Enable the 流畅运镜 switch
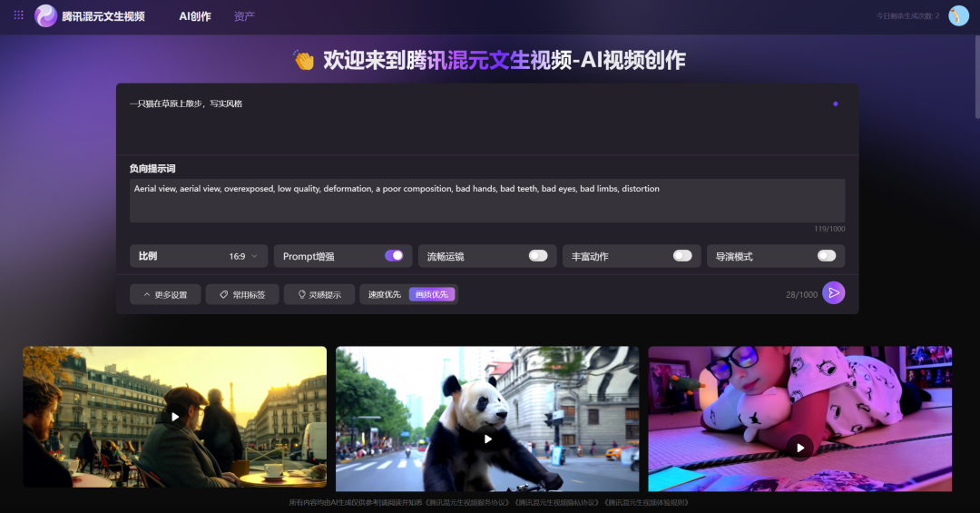The width and height of the screenshot is (980, 513). coord(538,256)
